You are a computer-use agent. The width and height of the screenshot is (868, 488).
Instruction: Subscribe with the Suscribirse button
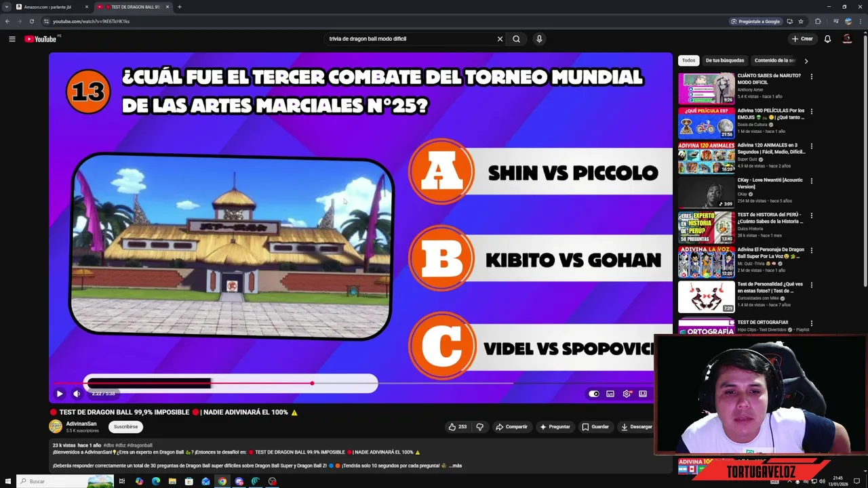pyautogui.click(x=125, y=427)
